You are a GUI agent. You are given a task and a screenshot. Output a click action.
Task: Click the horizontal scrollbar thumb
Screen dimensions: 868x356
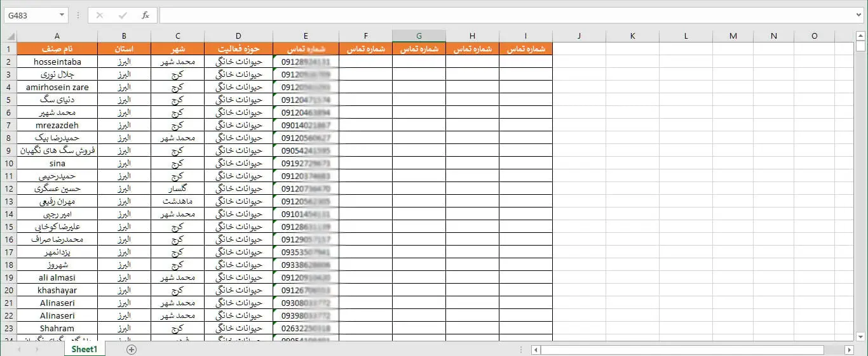tap(682, 350)
